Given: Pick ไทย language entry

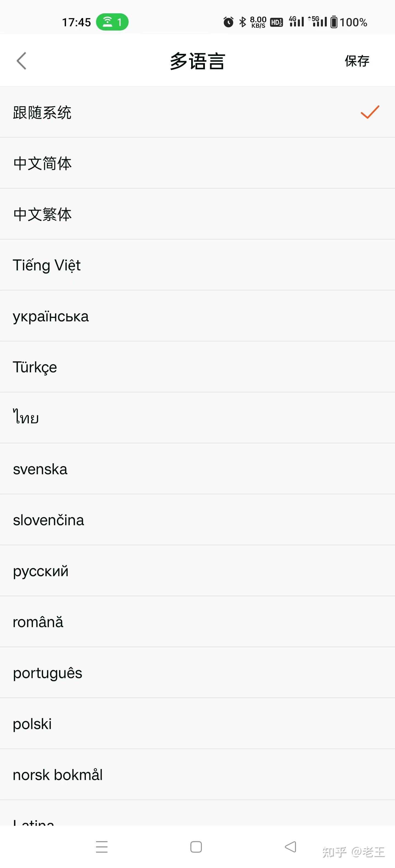Looking at the screenshot, I should [26, 418].
